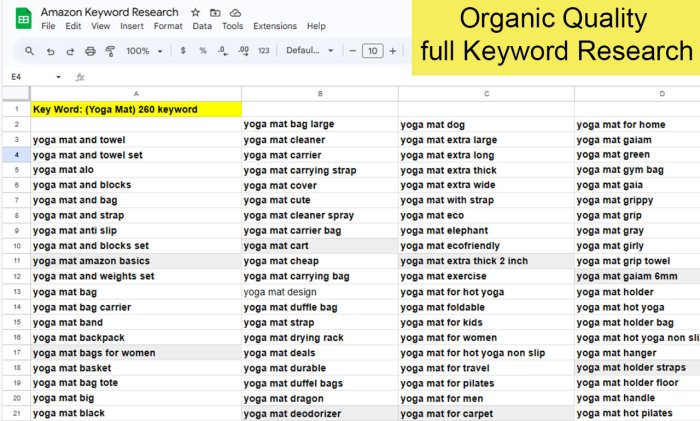Select cell 'yoga mat hot pilates'
Image resolution: width=700 pixels, height=421 pixels.
click(638, 413)
